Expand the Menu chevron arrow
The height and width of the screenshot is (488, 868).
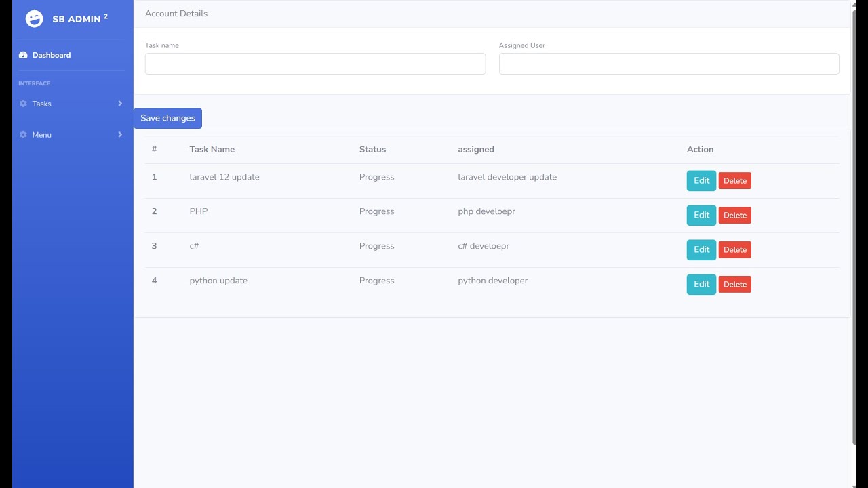tap(120, 135)
